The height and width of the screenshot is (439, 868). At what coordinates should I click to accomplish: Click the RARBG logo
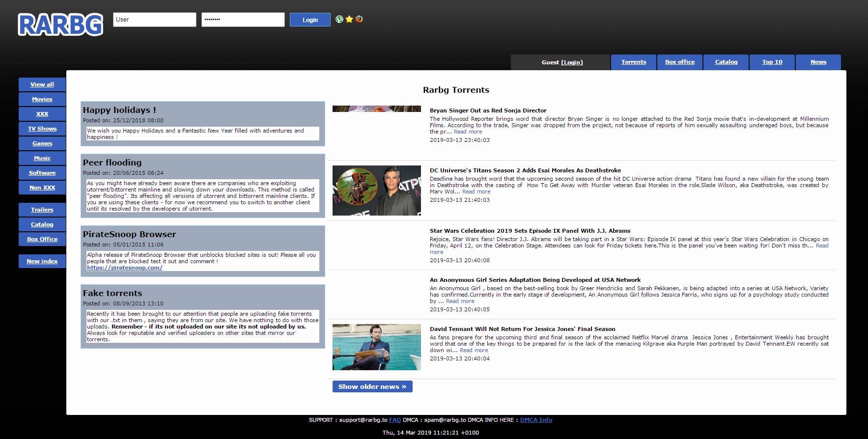tap(60, 25)
